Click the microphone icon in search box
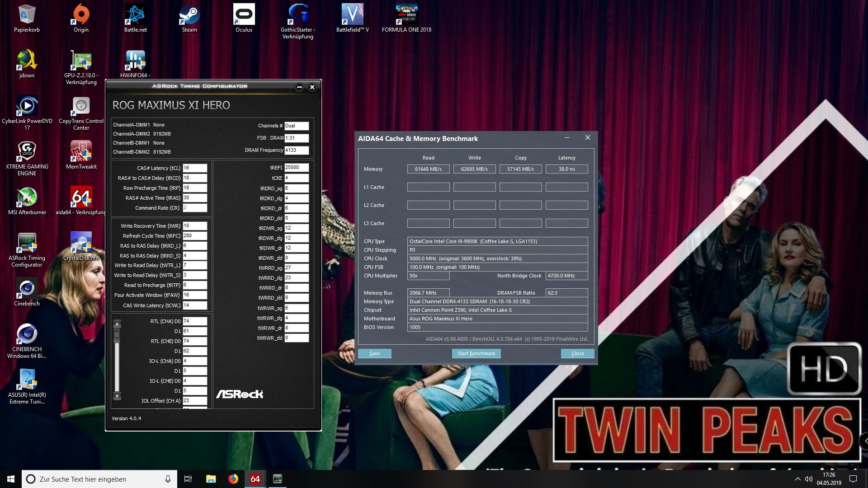Screen dimensions: 868x488 (168, 479)
